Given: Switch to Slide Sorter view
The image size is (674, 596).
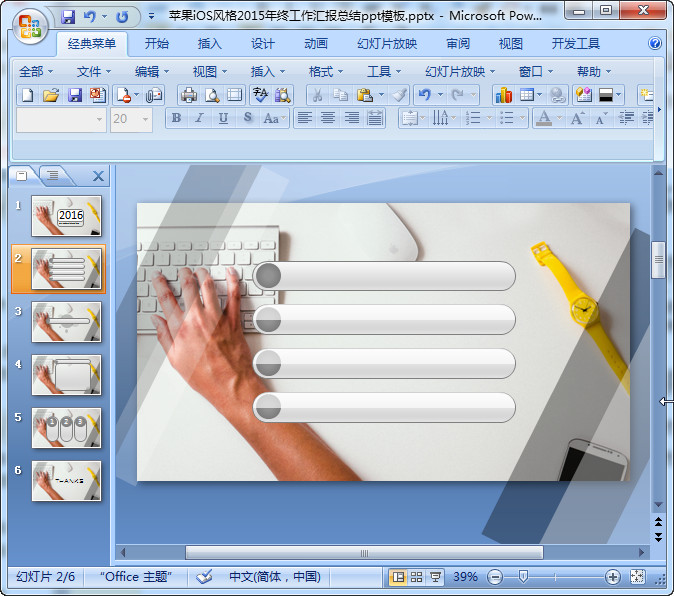Looking at the screenshot, I should (x=417, y=577).
